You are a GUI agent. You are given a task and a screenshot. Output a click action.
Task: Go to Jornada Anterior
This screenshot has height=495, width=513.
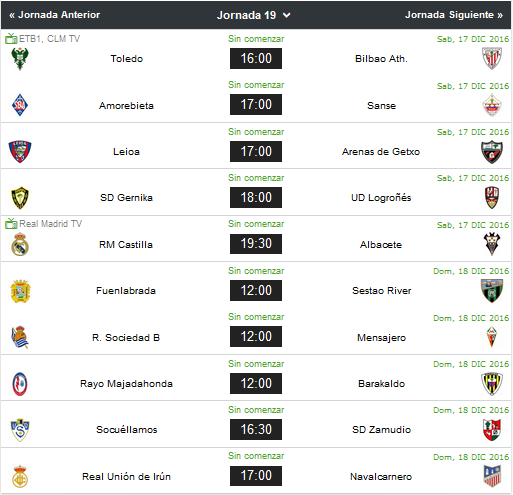(55, 15)
